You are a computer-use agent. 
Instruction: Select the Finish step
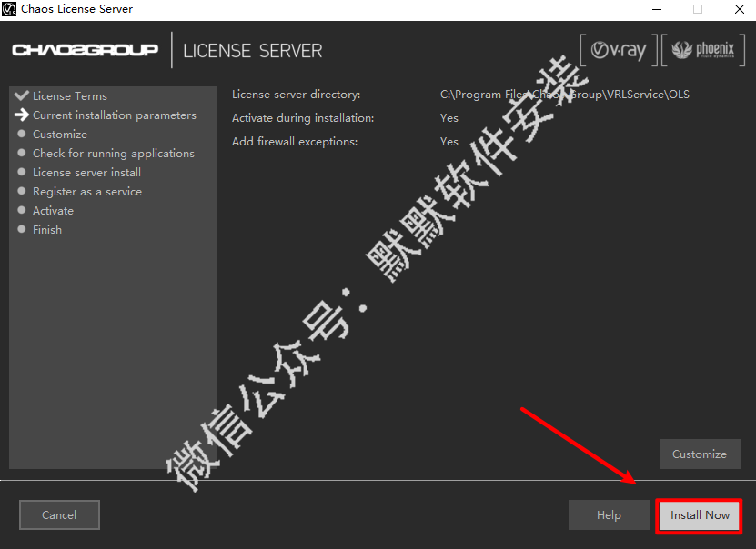(47, 230)
